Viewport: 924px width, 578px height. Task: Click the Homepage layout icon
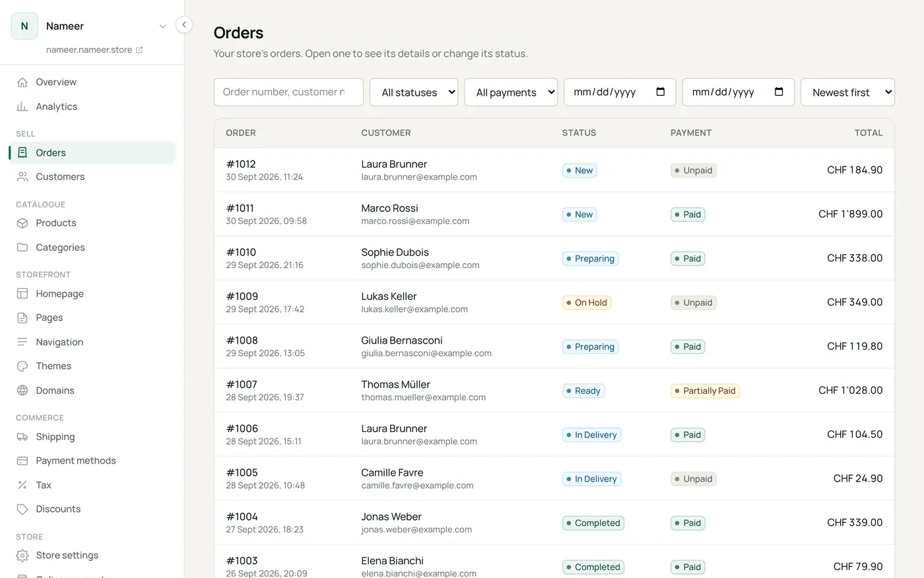[x=22, y=293]
